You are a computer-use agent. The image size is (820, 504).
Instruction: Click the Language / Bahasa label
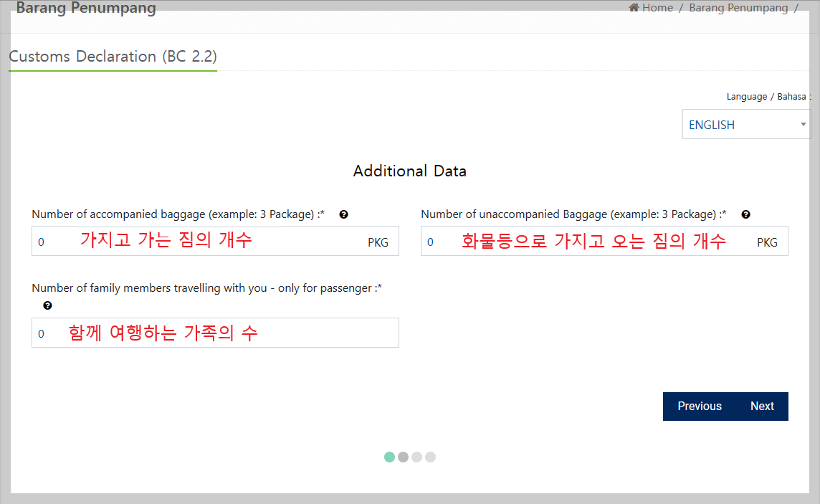(768, 97)
